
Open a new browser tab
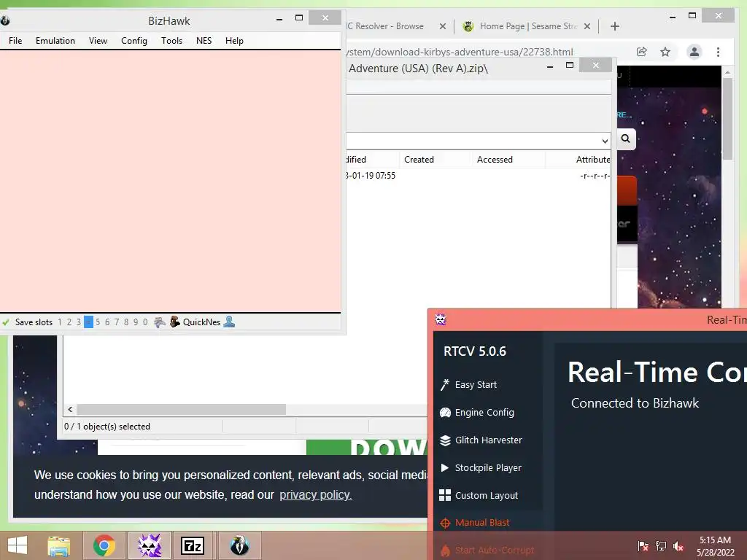click(614, 26)
